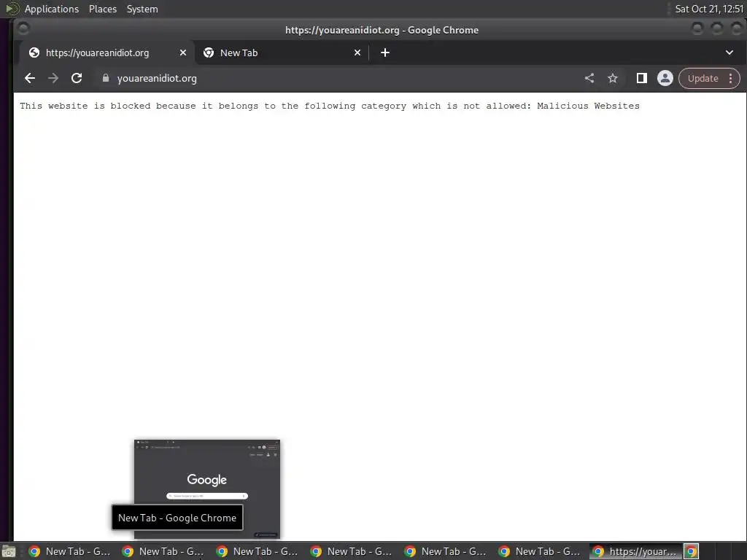
Task: Activate the https://youar... taskbar window
Action: (636, 551)
